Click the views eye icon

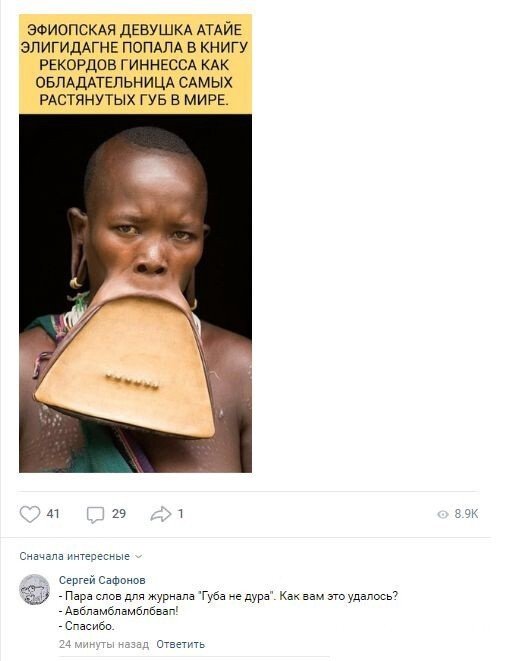(443, 514)
